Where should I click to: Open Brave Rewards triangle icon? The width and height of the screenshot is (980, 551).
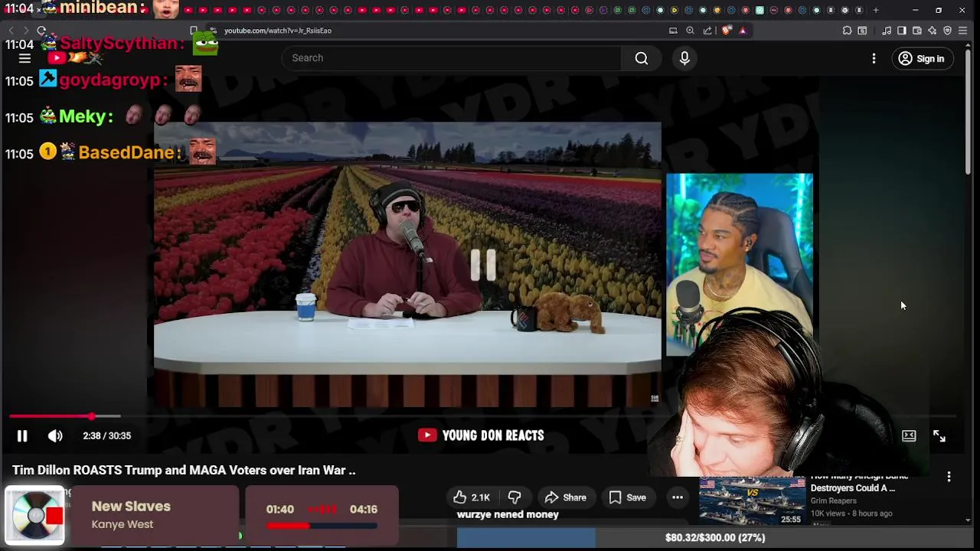tap(743, 31)
